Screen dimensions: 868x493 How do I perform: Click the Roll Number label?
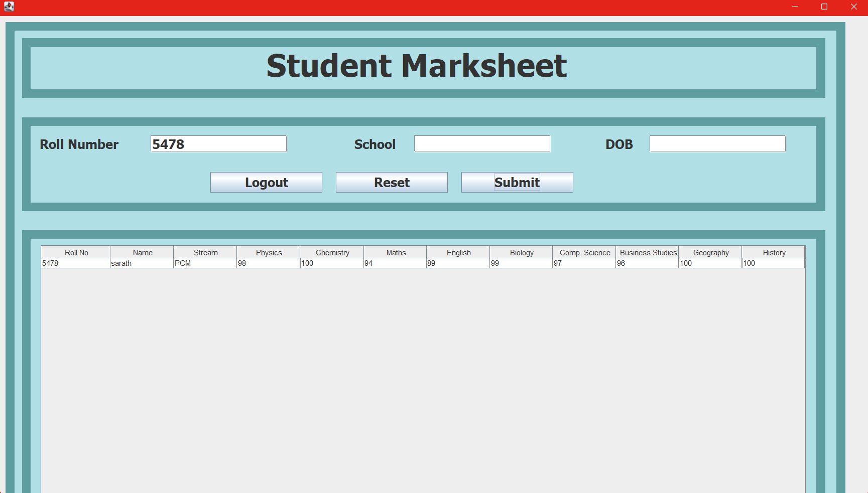click(x=79, y=144)
